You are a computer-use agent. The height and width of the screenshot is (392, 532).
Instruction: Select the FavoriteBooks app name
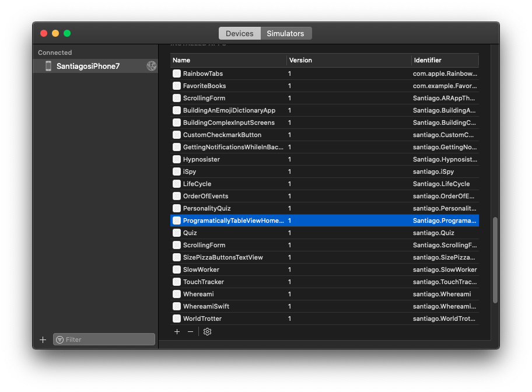(x=204, y=86)
